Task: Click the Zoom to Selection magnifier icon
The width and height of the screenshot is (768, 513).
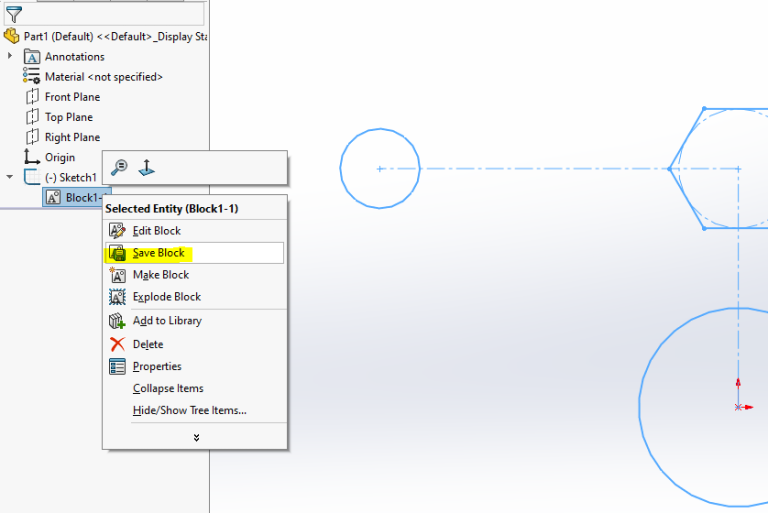Action: tap(119, 168)
